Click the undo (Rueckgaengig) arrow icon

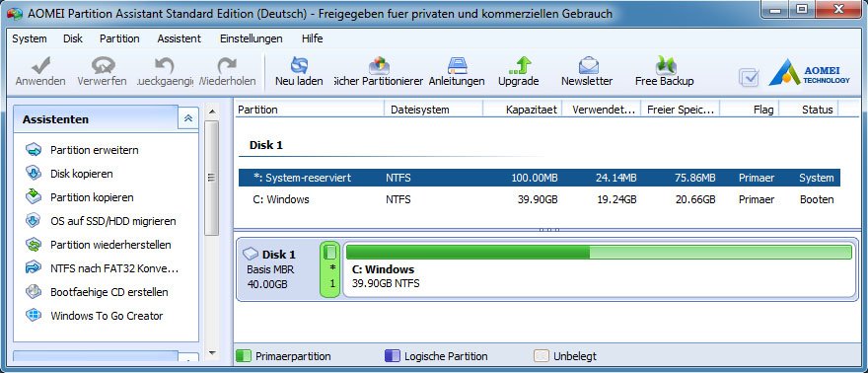click(165, 65)
